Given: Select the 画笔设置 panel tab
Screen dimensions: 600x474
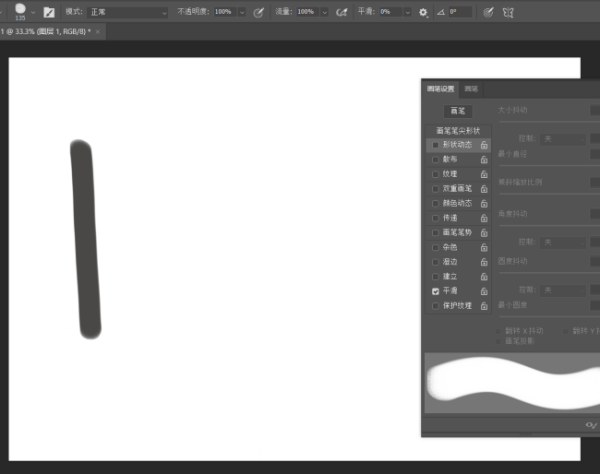Looking at the screenshot, I should point(440,89).
